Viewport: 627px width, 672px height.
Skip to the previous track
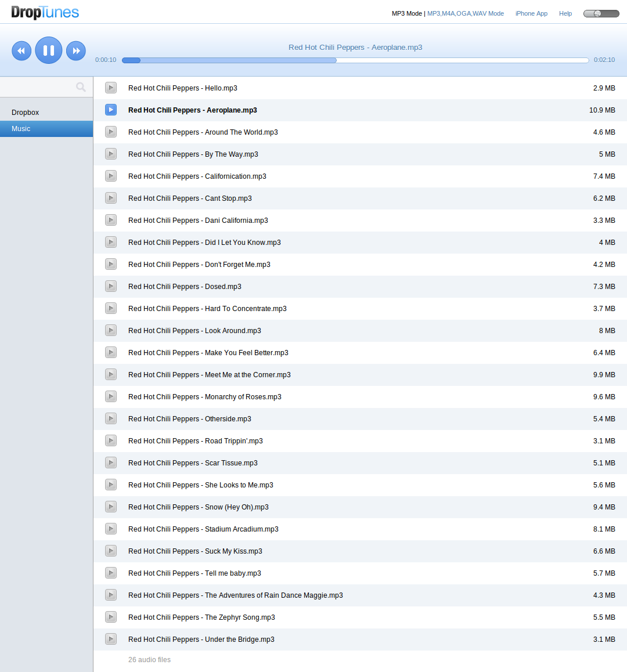click(x=21, y=51)
